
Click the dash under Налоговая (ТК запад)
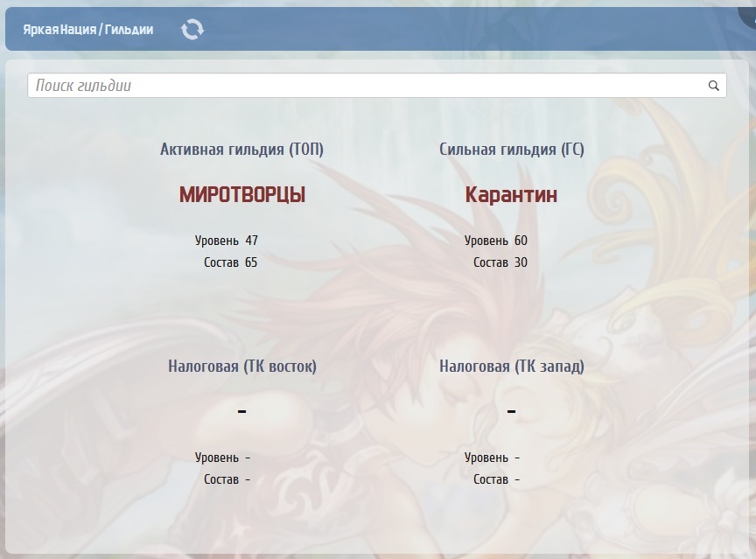coord(512,411)
